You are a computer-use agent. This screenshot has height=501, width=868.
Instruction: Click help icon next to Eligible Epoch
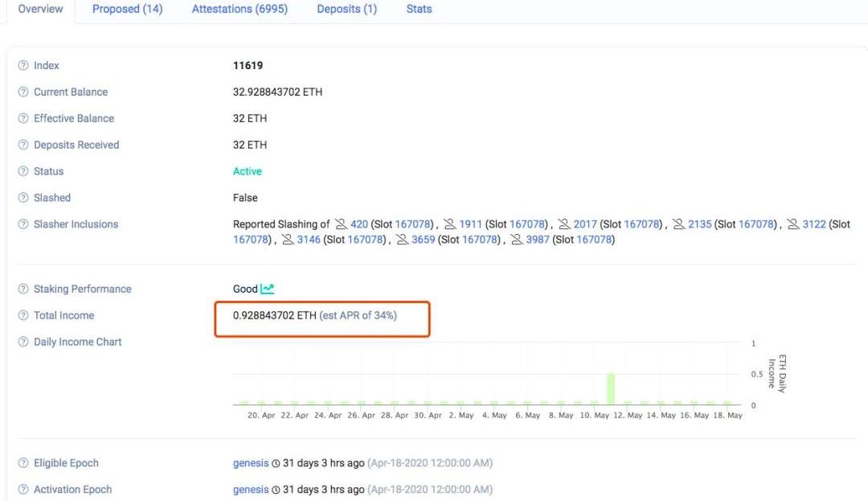23,463
